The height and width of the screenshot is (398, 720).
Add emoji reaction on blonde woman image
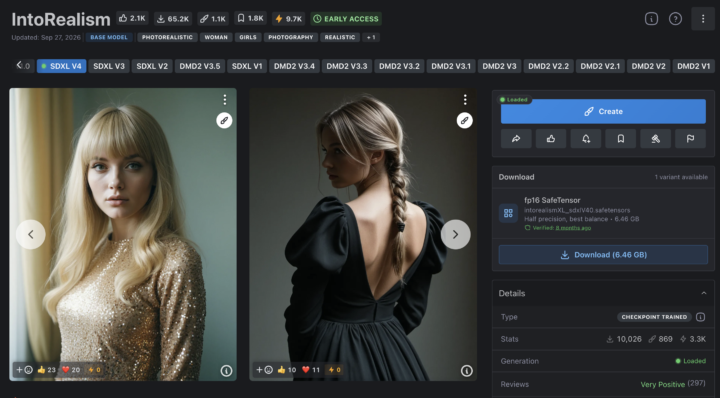point(24,370)
